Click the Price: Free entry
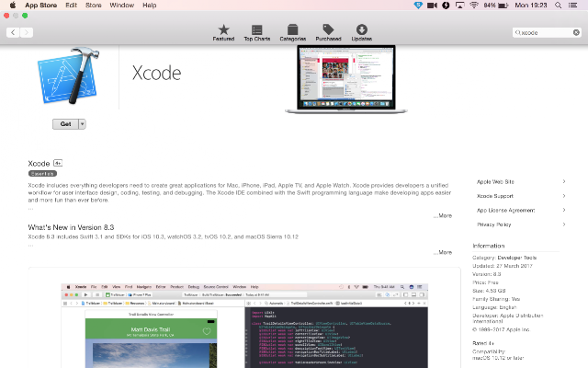The width and height of the screenshot is (588, 368). [x=485, y=282]
